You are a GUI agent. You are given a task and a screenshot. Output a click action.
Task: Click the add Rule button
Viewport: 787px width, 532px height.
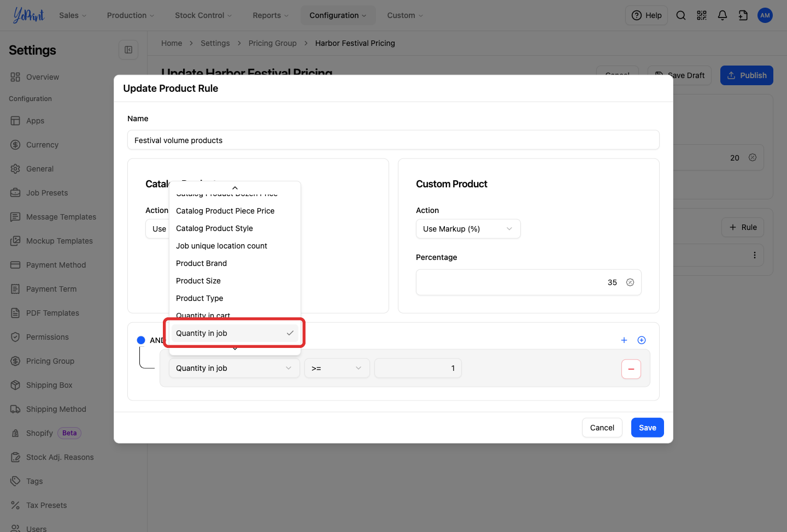[x=743, y=227]
